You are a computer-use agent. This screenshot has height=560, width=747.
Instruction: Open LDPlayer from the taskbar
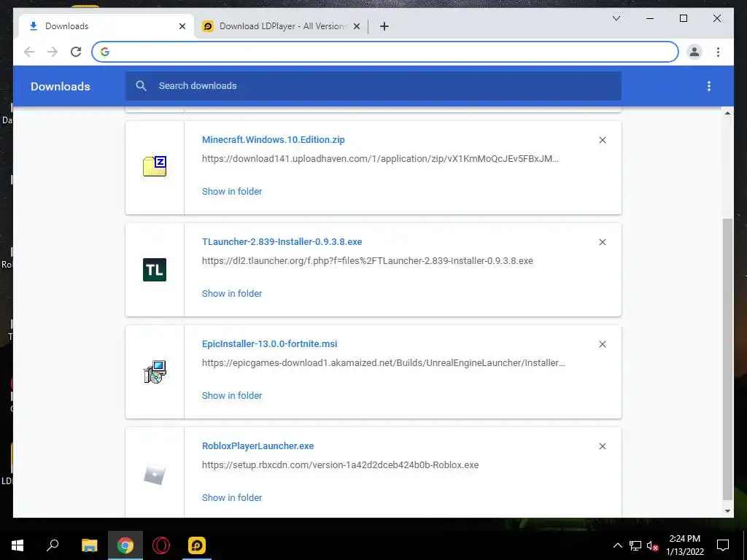pyautogui.click(x=197, y=545)
